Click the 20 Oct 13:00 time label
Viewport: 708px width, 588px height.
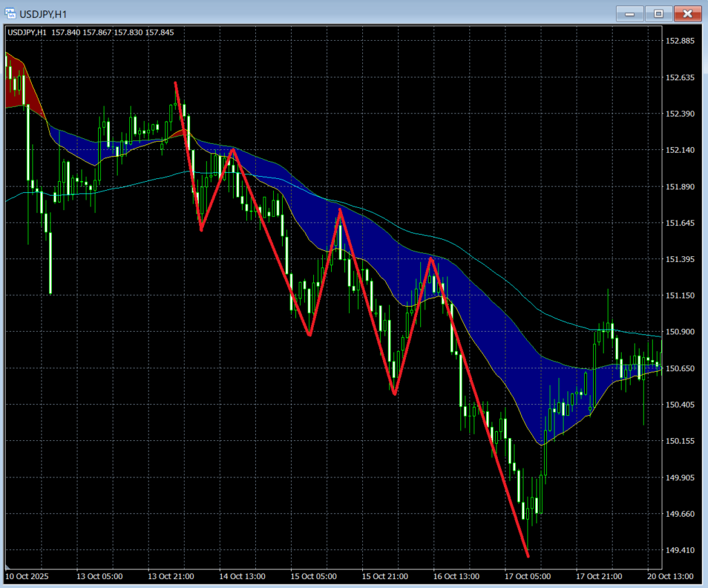[670, 576]
